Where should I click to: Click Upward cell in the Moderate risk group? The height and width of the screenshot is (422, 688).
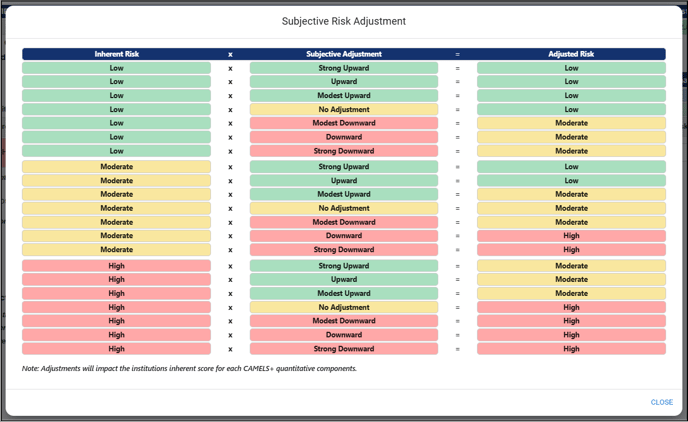344,181
